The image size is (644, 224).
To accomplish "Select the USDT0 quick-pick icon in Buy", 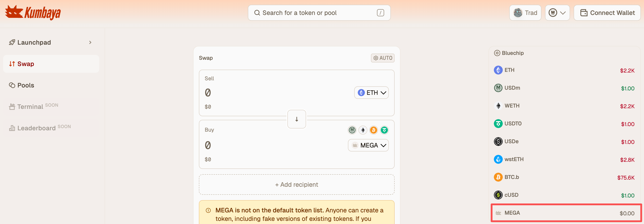I will click(384, 130).
